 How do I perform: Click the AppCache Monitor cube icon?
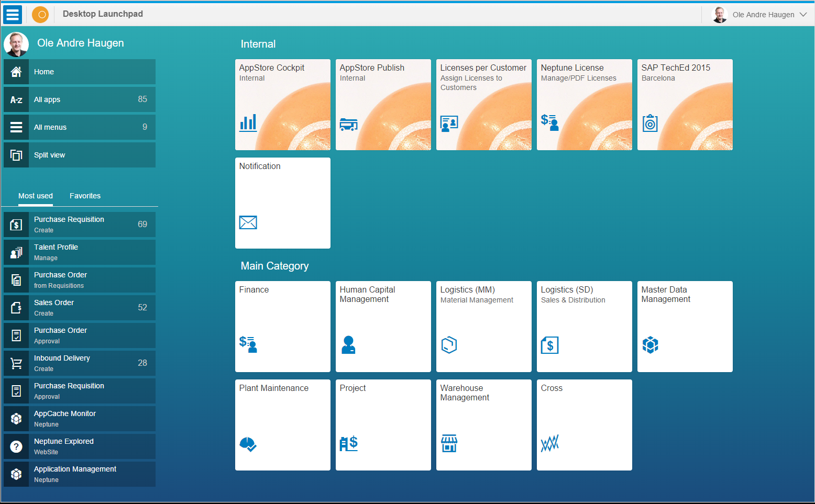tap(16, 419)
